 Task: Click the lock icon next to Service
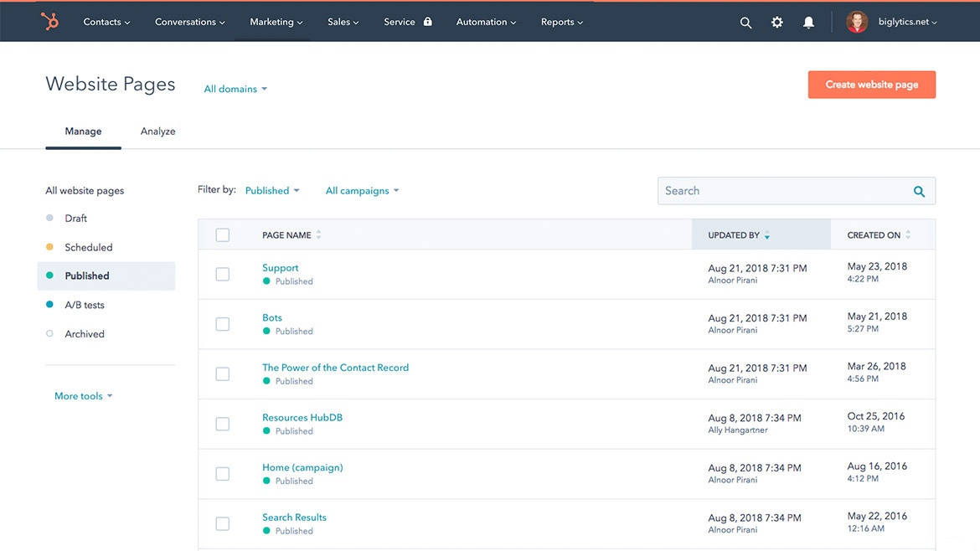426,22
